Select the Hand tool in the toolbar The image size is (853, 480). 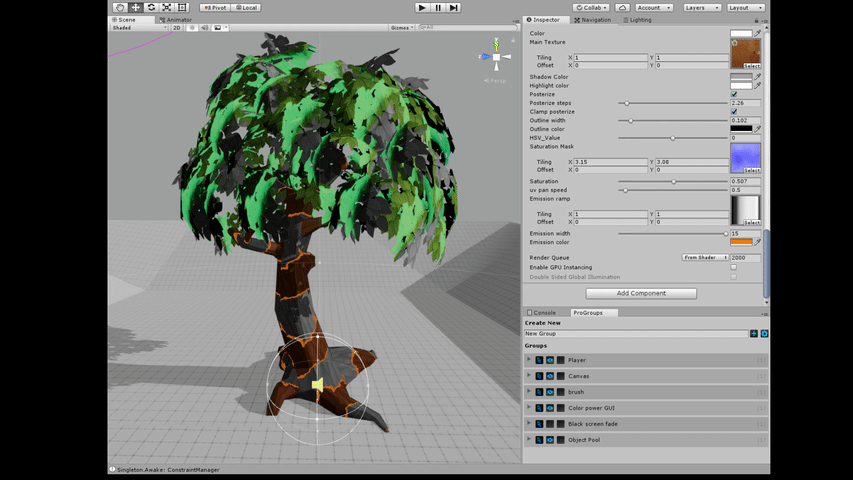[119, 7]
